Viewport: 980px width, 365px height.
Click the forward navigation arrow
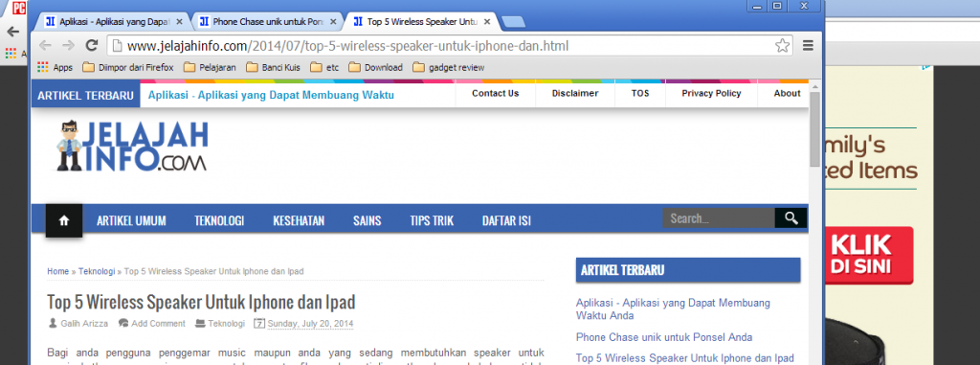coord(68,45)
